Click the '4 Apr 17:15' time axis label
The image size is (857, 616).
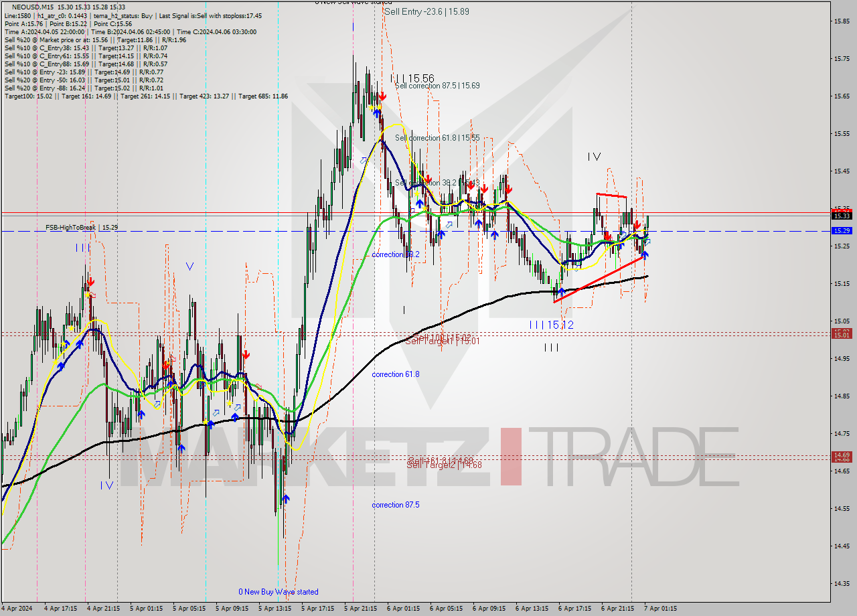coord(60,609)
